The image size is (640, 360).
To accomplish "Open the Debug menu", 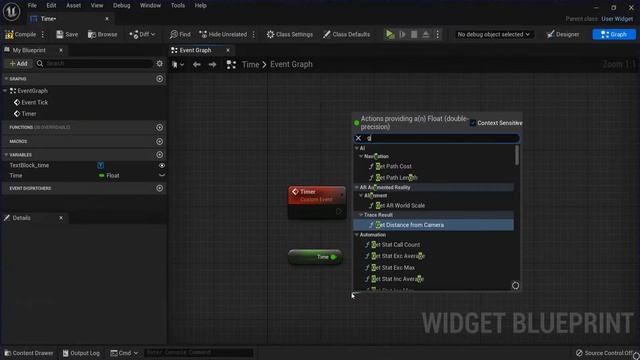I will point(121,5).
